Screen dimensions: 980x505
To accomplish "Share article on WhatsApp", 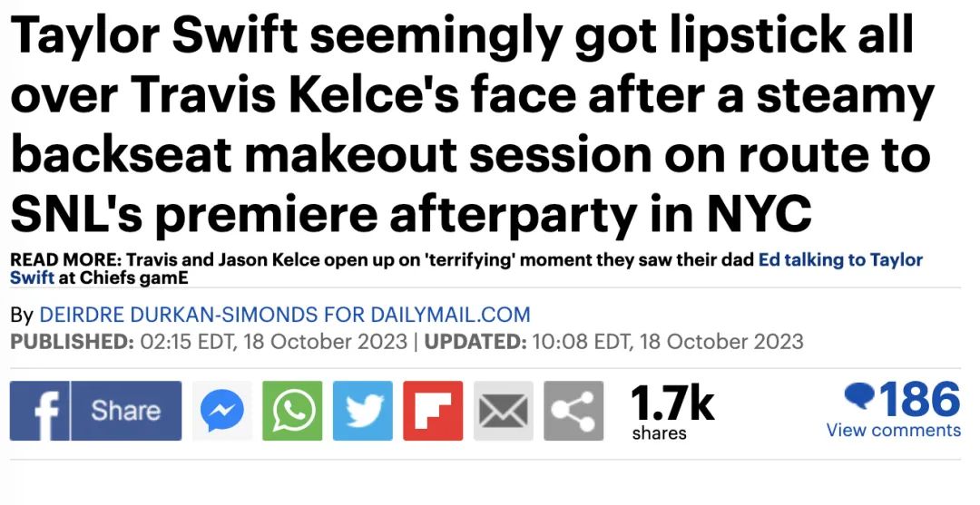I will click(x=292, y=411).
